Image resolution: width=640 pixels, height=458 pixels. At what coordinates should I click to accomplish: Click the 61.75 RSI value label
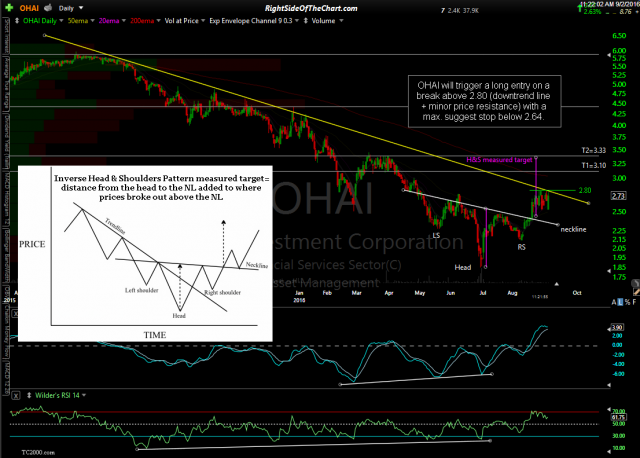618,417
